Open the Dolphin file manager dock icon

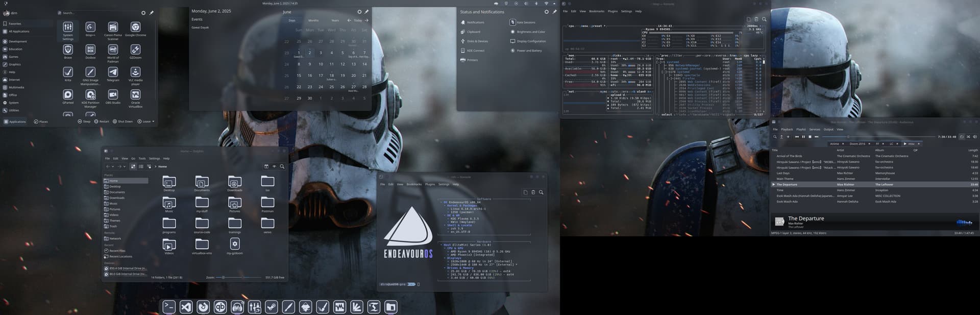(391, 306)
